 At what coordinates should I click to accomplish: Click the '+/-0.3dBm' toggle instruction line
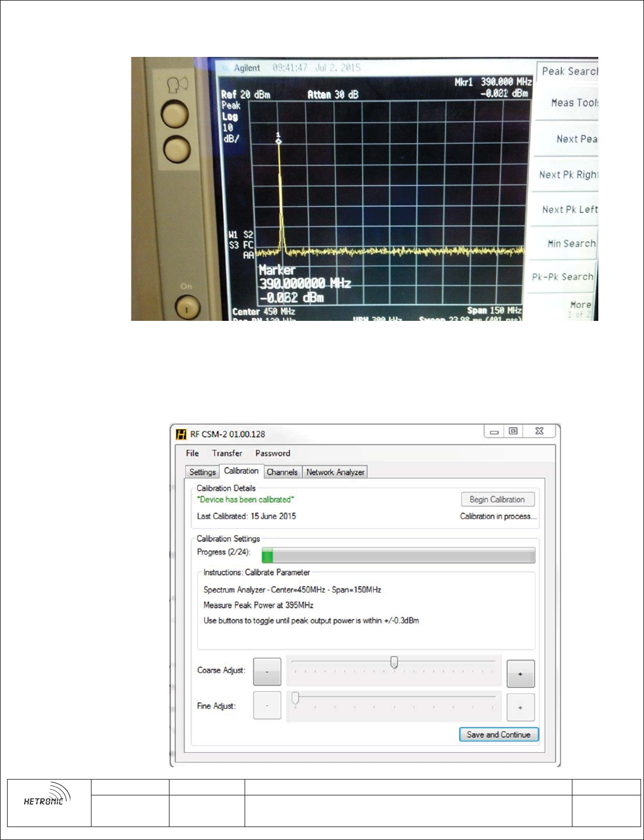coord(311,621)
